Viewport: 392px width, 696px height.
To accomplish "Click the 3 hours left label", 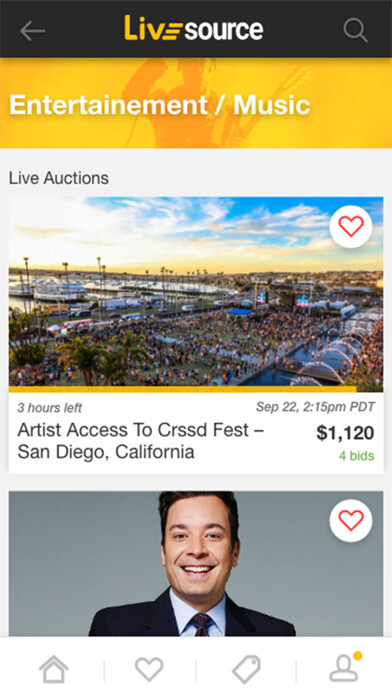I will [50, 408].
